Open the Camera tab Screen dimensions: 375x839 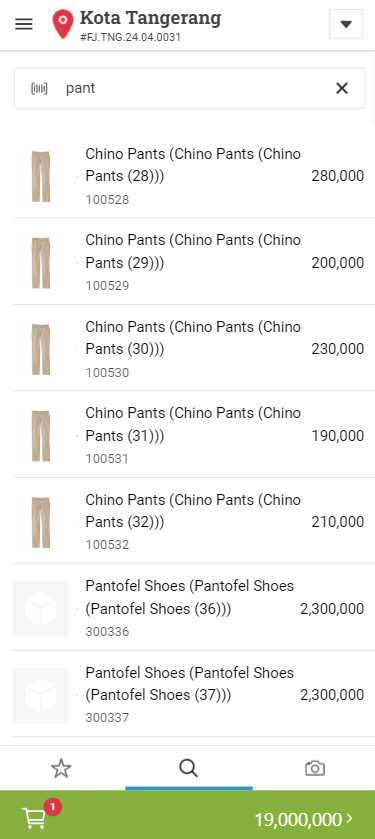(315, 768)
